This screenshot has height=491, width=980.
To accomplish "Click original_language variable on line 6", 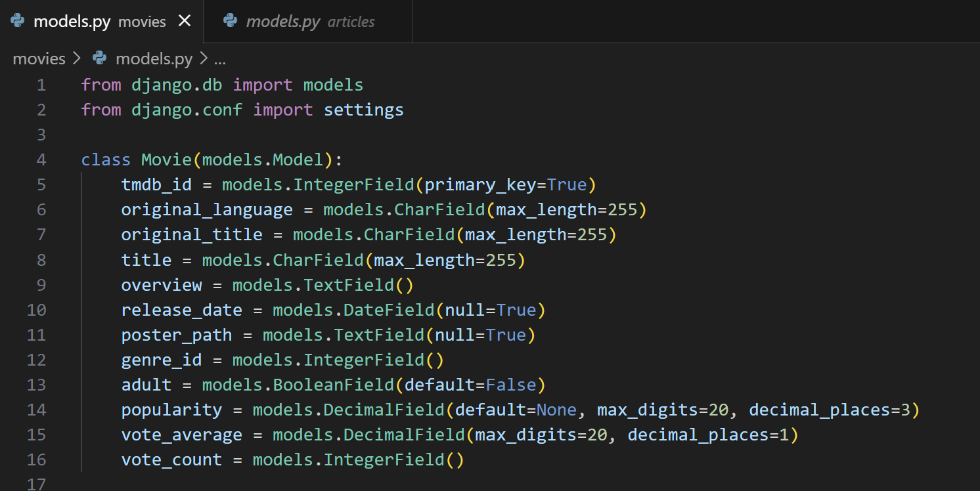I will [x=207, y=210].
